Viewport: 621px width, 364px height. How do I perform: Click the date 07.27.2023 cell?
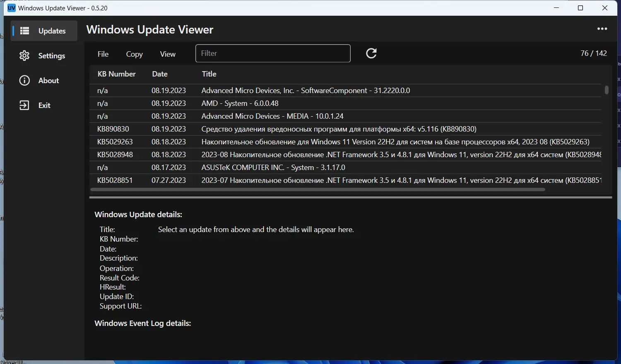pyautogui.click(x=168, y=180)
